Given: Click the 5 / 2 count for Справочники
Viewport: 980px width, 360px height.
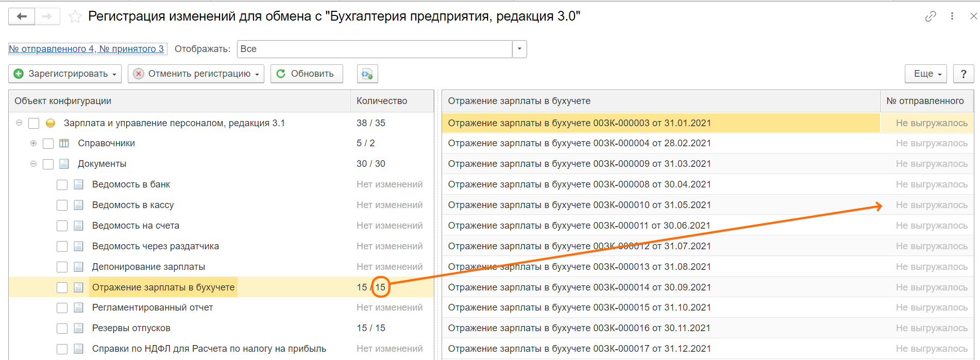Looking at the screenshot, I should 366,143.
